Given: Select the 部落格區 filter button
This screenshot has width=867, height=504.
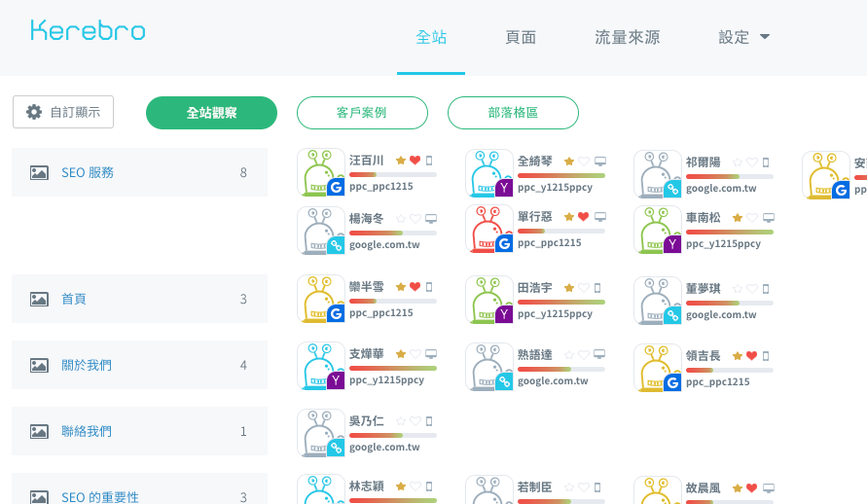Looking at the screenshot, I should click(x=513, y=113).
